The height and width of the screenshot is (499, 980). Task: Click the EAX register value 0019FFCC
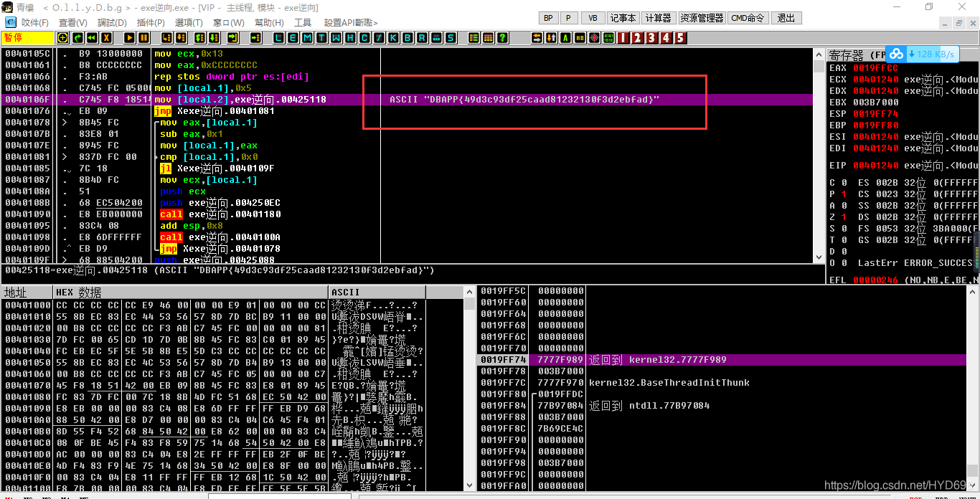[875, 68]
